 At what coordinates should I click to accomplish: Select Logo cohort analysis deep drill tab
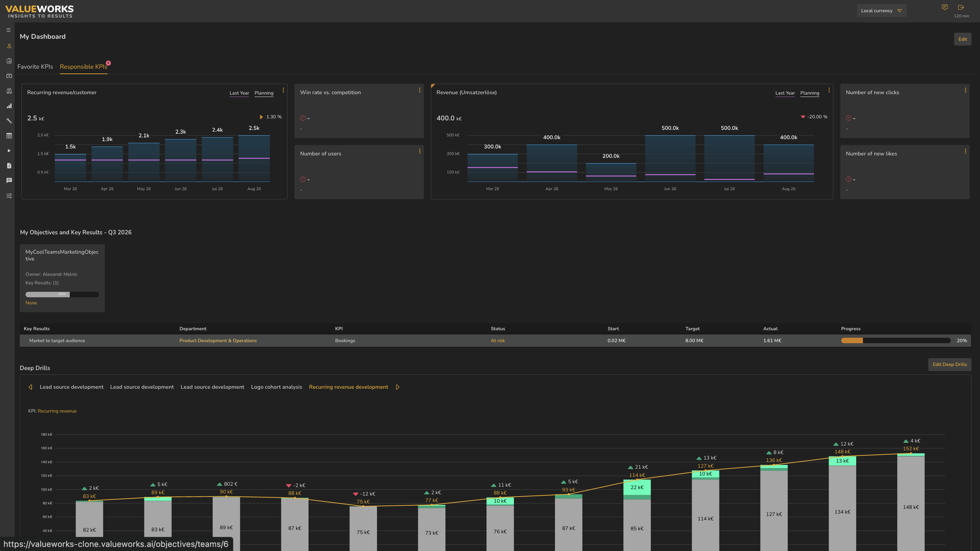277,387
